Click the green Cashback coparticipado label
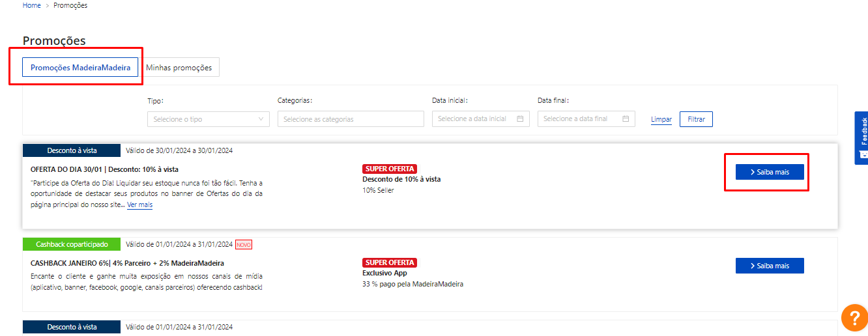The image size is (868, 336). click(72, 244)
